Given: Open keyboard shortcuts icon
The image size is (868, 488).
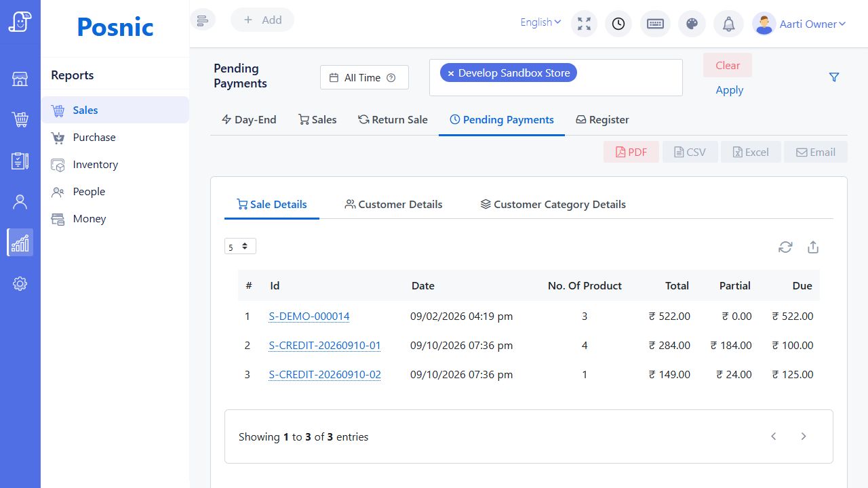Looking at the screenshot, I should pyautogui.click(x=655, y=24).
